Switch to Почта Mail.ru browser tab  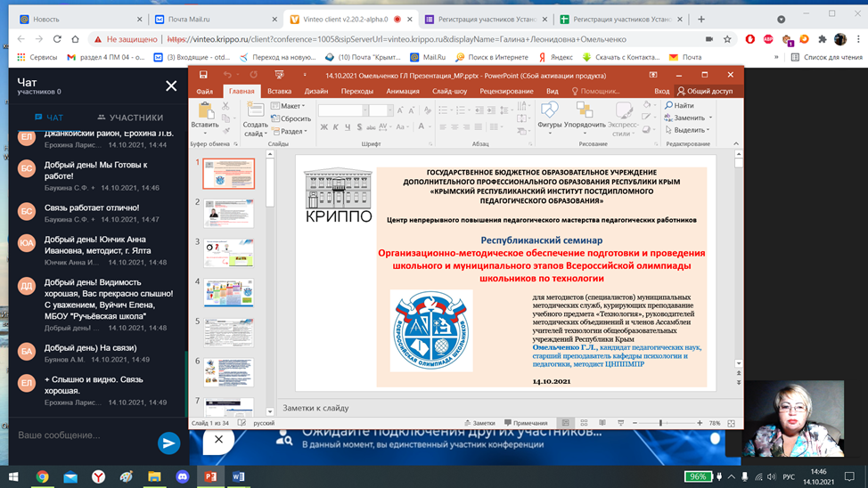(x=216, y=19)
